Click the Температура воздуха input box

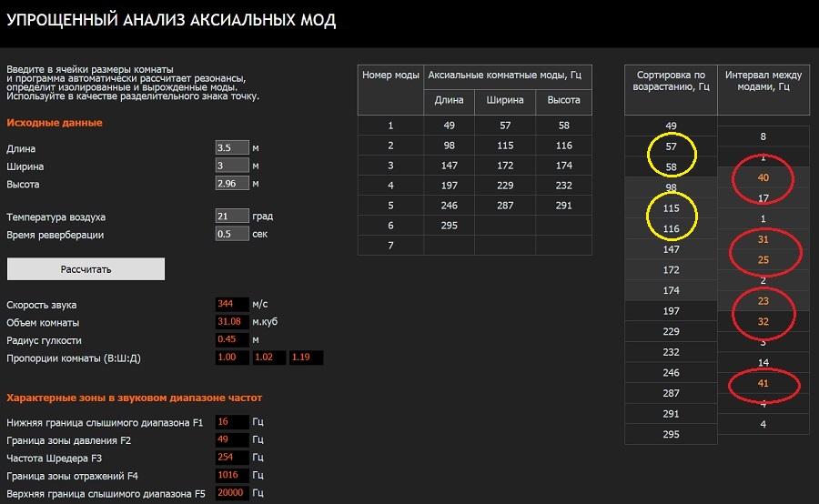point(232,217)
